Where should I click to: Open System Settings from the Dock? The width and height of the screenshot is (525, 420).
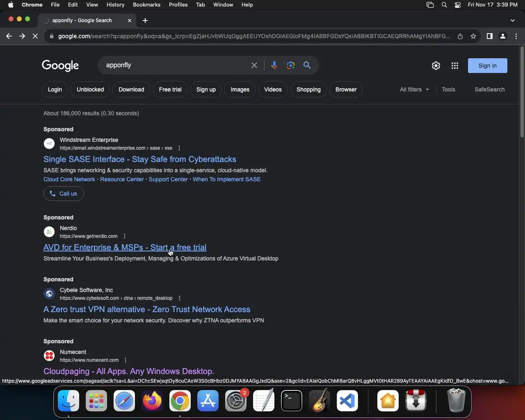(x=236, y=401)
